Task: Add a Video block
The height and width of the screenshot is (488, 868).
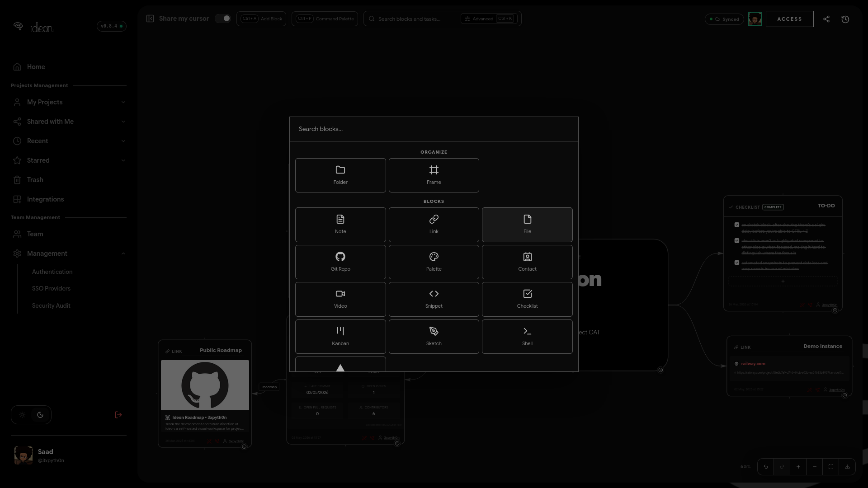Action: pos(340,299)
